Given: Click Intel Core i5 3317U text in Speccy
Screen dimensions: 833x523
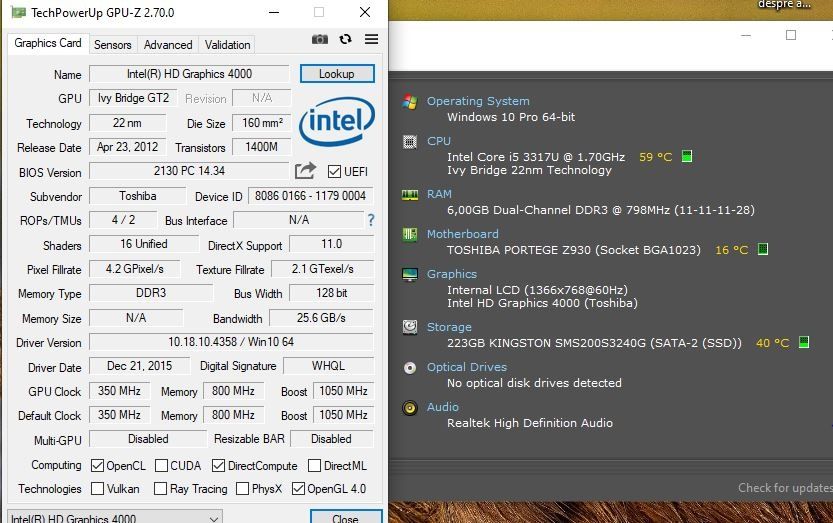Looking at the screenshot, I should pyautogui.click(x=536, y=157).
